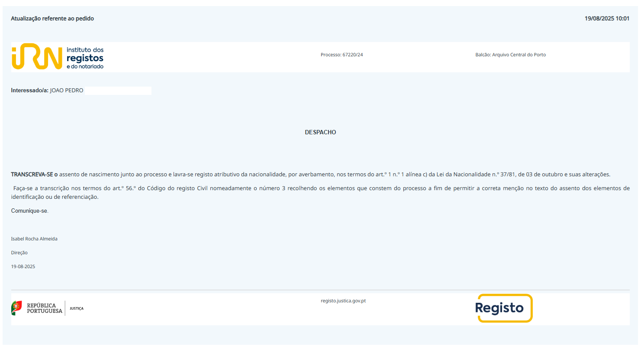
Task: Open the registo.justica.gov.pt link
Action: click(343, 301)
